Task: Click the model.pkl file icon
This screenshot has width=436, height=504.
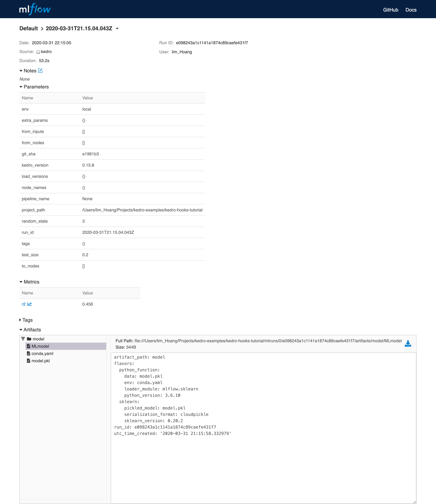Action: pyautogui.click(x=28, y=361)
